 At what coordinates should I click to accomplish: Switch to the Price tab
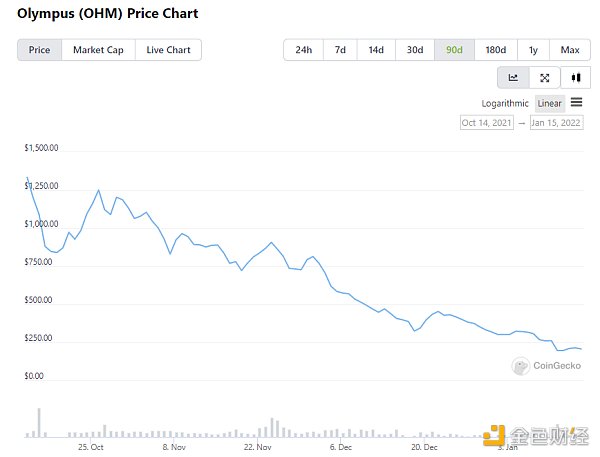tap(40, 50)
